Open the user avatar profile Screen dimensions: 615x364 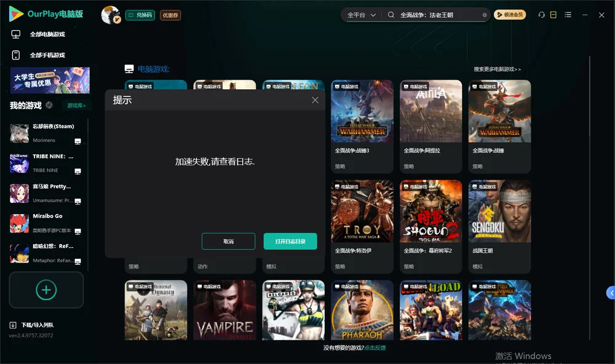click(111, 15)
